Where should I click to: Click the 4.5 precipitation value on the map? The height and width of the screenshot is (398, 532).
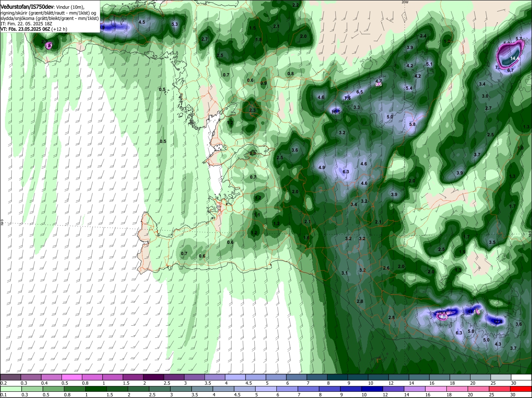coord(142,22)
